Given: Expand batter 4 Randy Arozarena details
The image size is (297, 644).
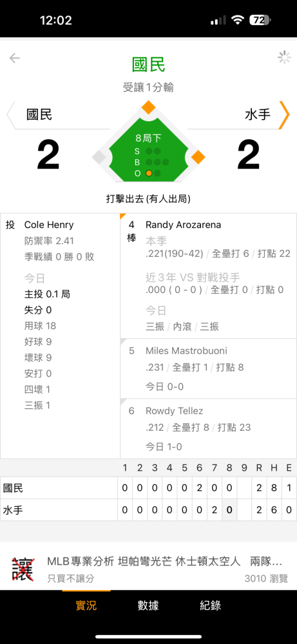Looking at the screenshot, I should [x=208, y=276].
